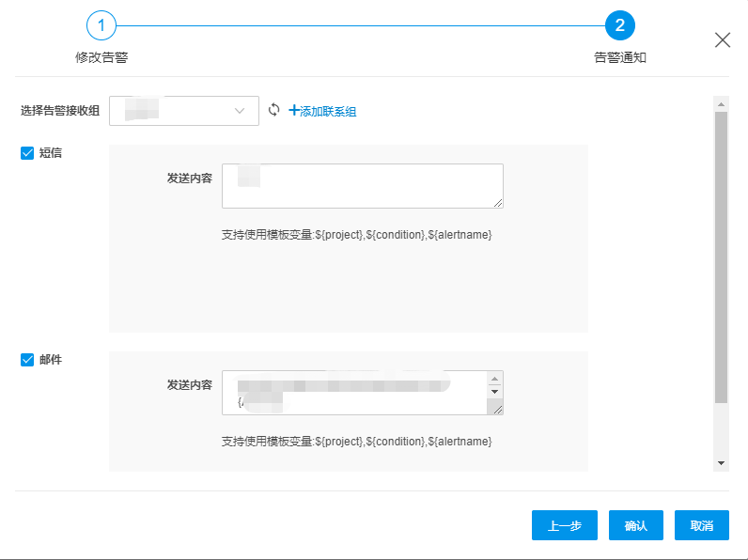
Task: Click up arrow in 邮件 text area scrollbar
Action: (494, 379)
